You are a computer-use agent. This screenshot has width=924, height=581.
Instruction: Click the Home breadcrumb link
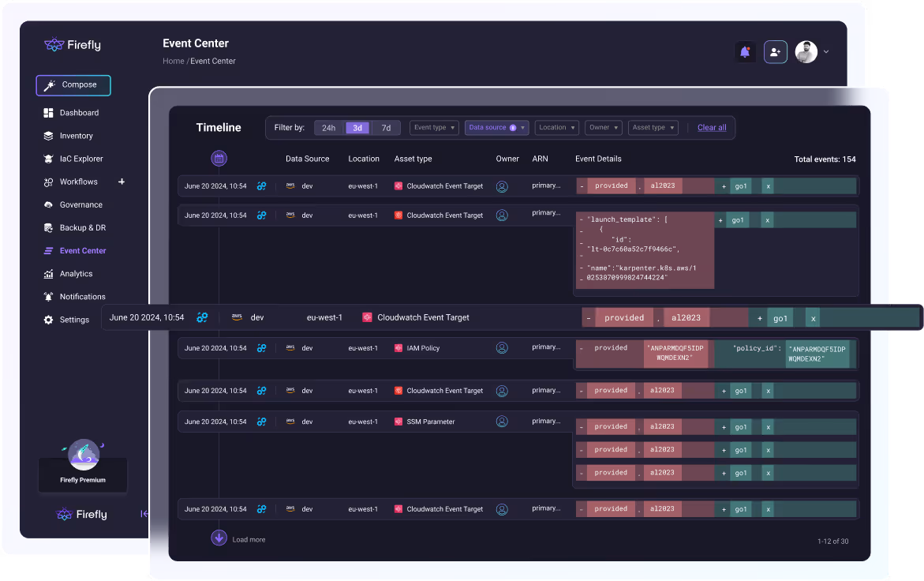(174, 61)
